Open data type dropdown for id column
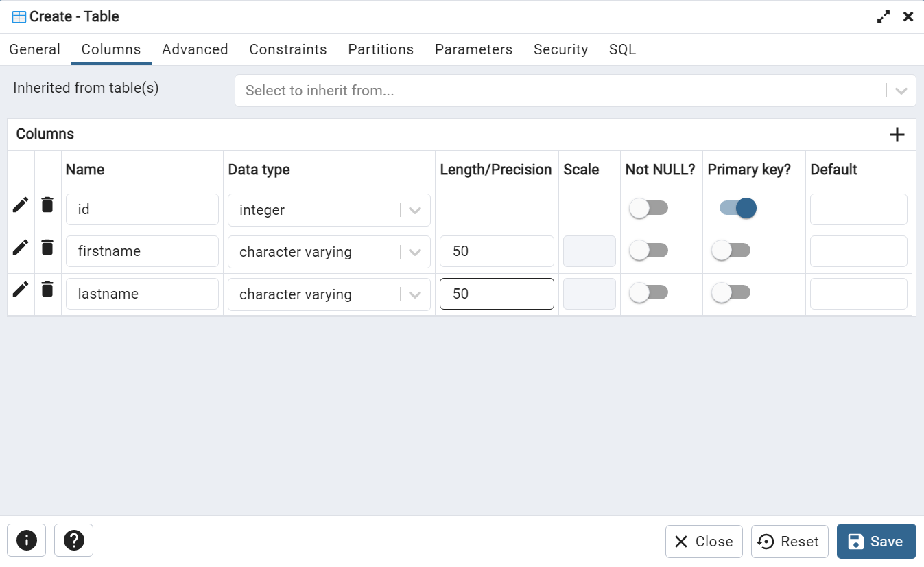 [x=415, y=210]
